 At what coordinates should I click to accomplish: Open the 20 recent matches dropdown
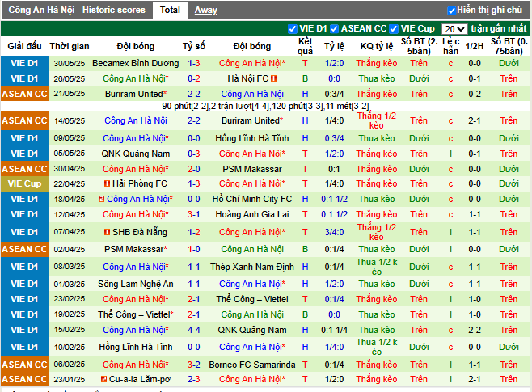coord(454,29)
